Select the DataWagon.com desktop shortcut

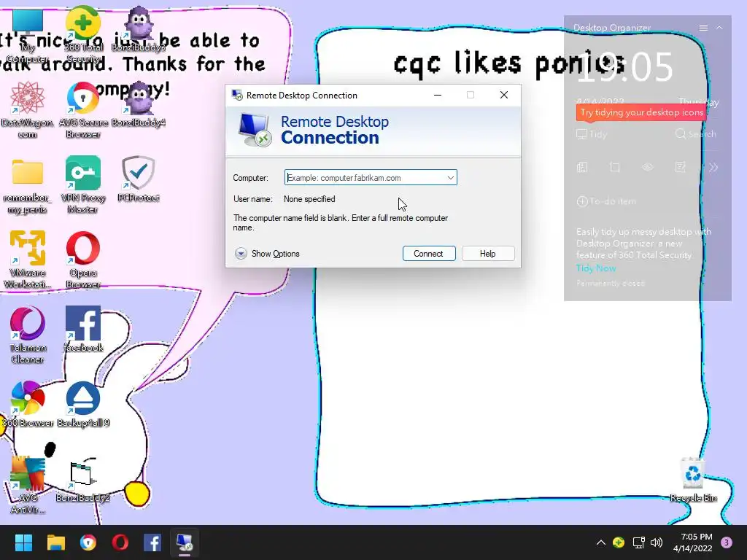28,110
